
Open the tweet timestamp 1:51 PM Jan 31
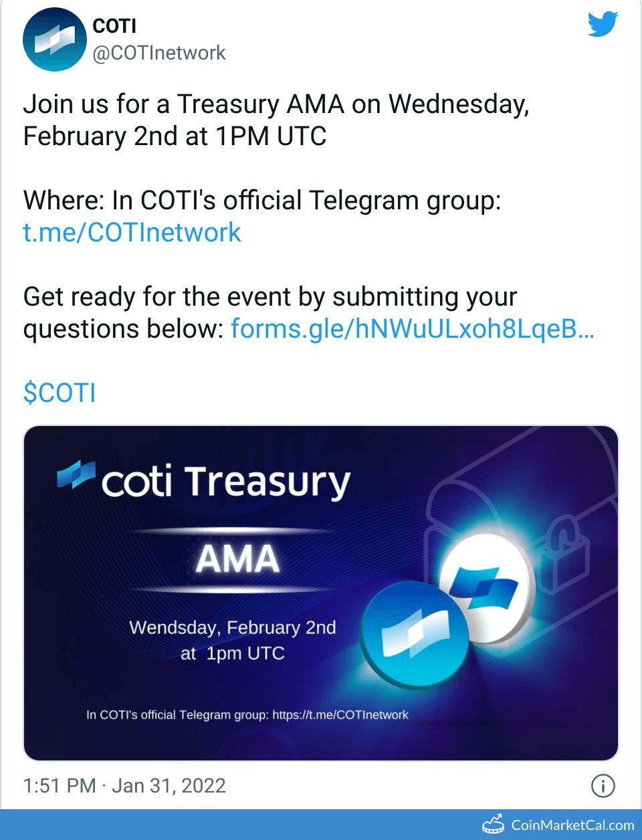coord(124,786)
